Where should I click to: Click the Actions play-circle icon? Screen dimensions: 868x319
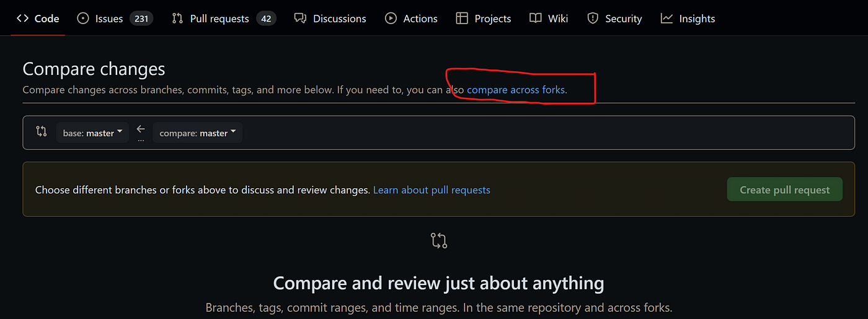click(391, 19)
